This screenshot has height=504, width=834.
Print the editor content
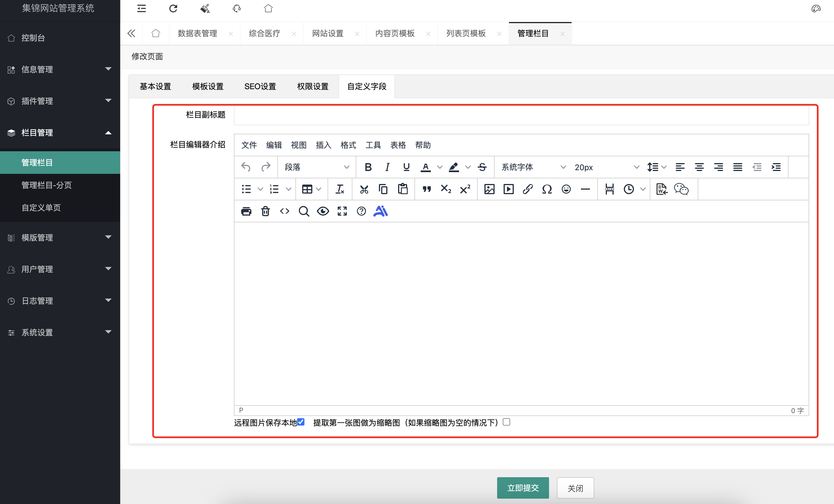246,211
